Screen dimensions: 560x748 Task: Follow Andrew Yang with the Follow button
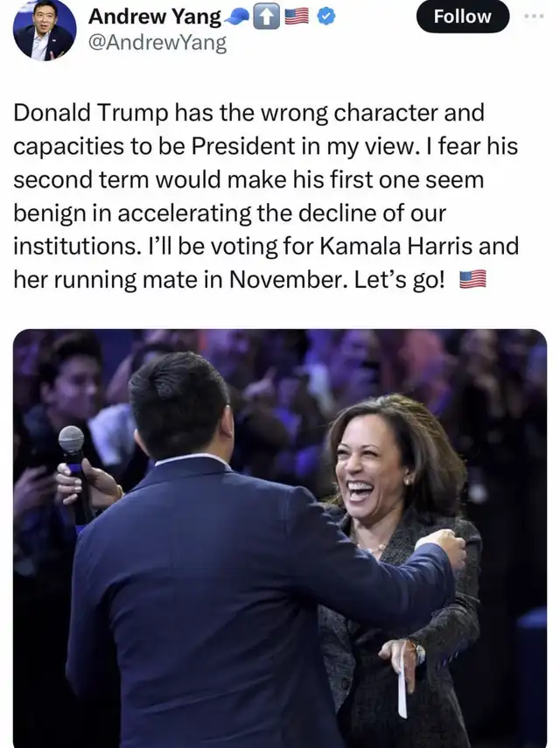(462, 17)
